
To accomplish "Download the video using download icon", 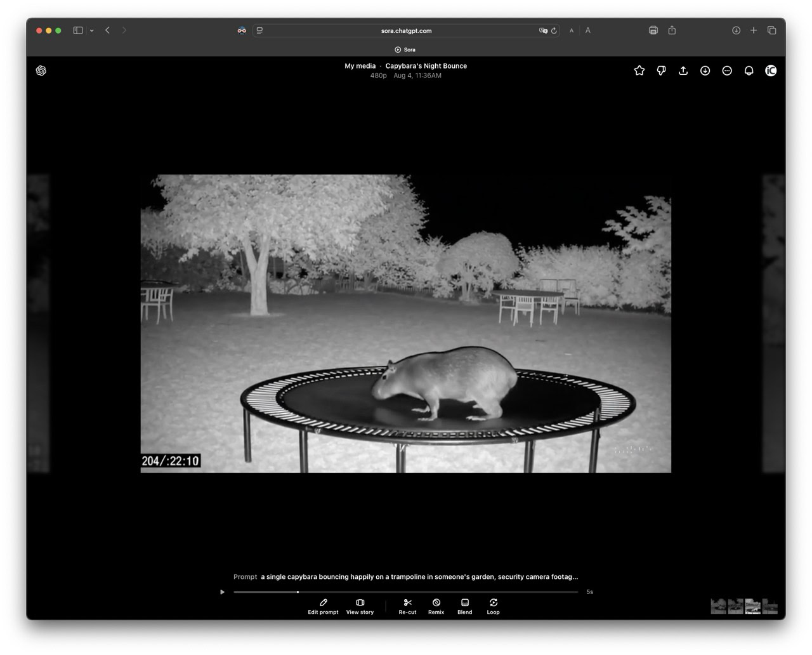I will [x=705, y=70].
